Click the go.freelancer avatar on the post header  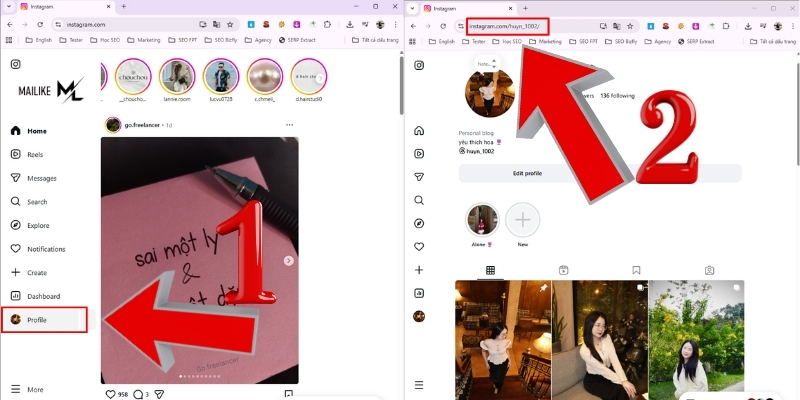coord(113,125)
